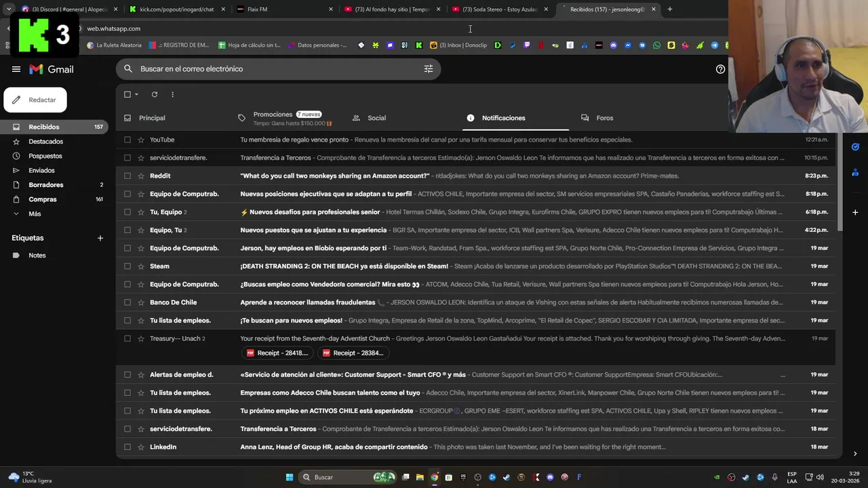Open Google Tasks in the side panel
The width and height of the screenshot is (868, 488).
tap(855, 147)
